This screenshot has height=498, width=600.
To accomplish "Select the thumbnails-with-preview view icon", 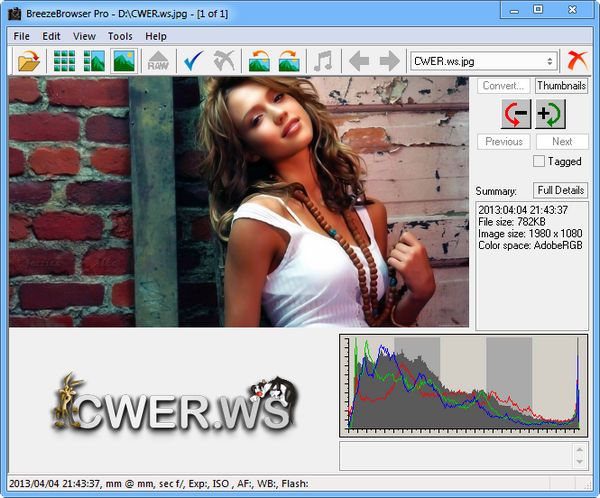I will click(x=95, y=61).
